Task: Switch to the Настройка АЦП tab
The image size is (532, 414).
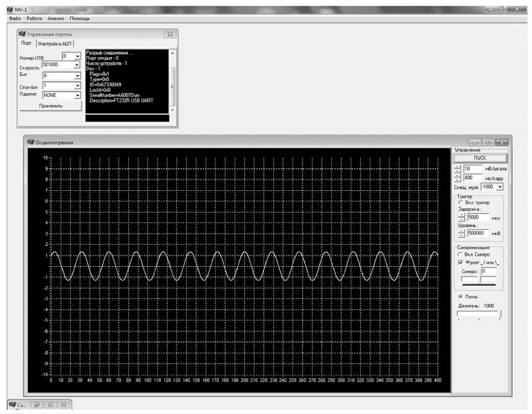Action: [56, 43]
